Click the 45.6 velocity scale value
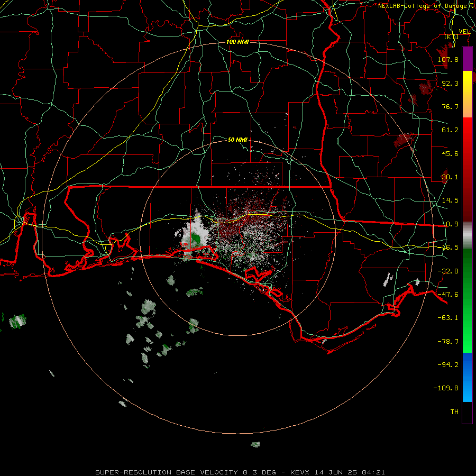Image resolution: width=476 pixels, height=476 pixels. pyautogui.click(x=450, y=153)
